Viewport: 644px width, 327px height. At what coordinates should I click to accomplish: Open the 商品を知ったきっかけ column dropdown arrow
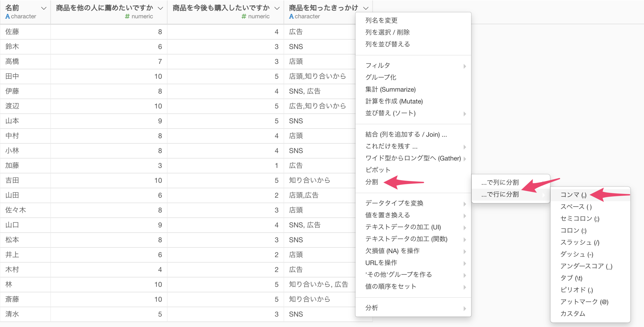[366, 8]
